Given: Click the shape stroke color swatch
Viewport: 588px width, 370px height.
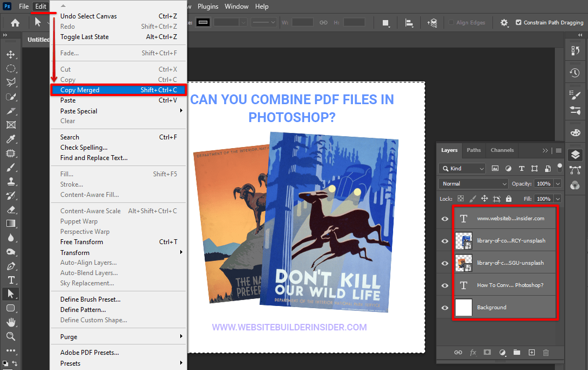Looking at the screenshot, I should tap(203, 22).
